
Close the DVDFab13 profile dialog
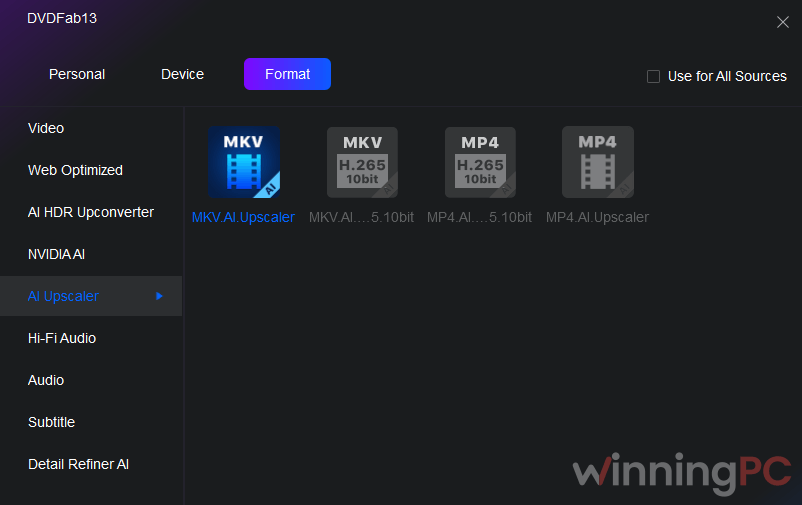pyautogui.click(x=783, y=22)
